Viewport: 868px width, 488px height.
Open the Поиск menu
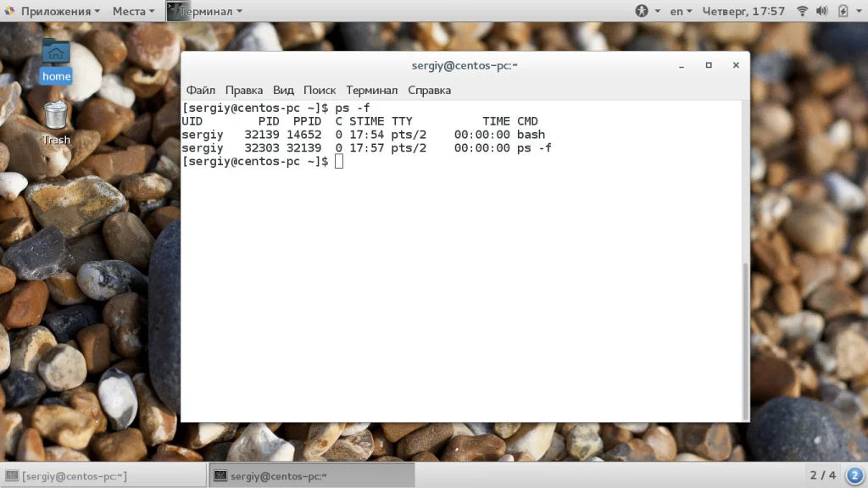[x=320, y=90]
